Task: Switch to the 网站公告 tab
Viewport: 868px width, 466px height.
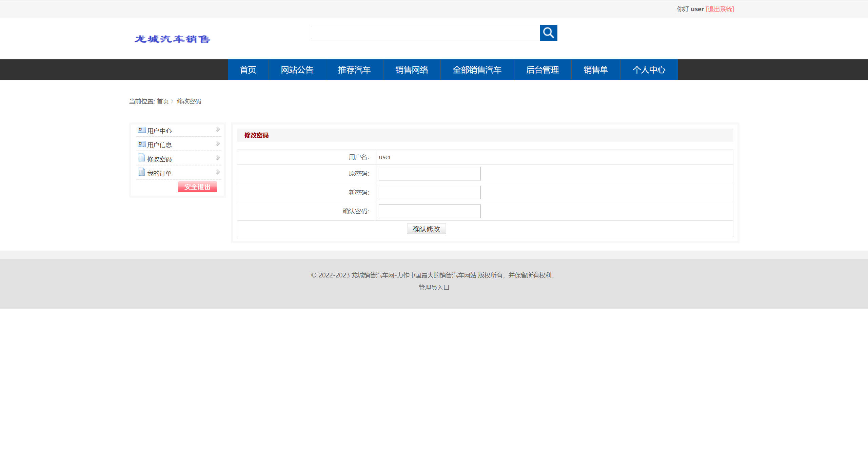Action: tap(297, 70)
